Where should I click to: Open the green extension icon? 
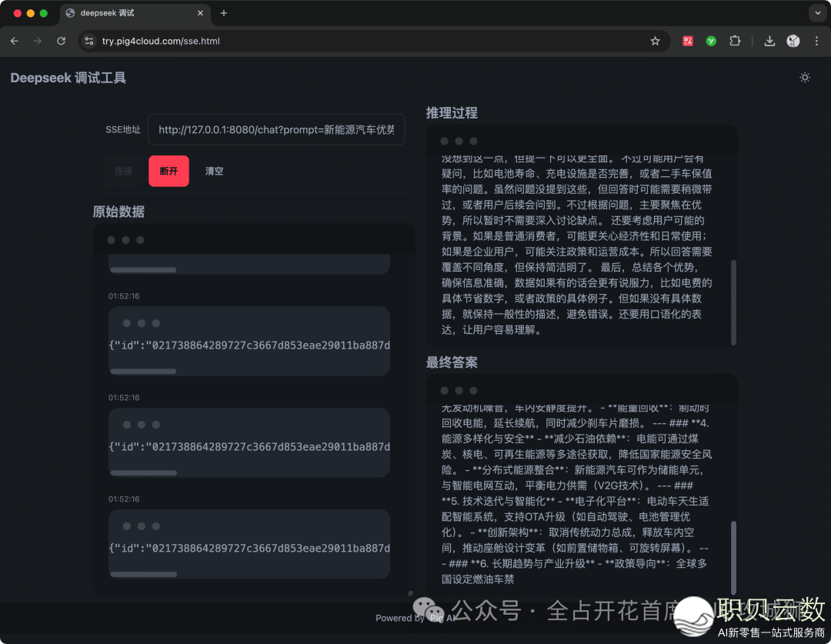[711, 41]
